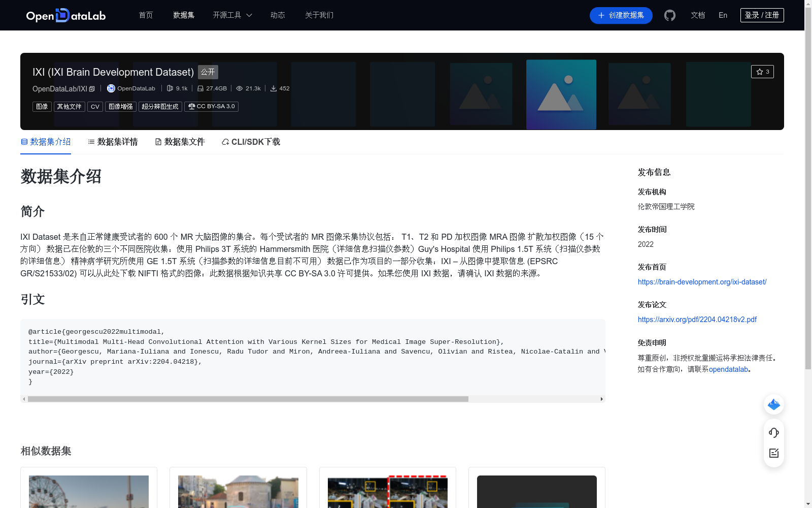Click the 图像增强 tag badge
The width and height of the screenshot is (812, 508).
point(121,106)
